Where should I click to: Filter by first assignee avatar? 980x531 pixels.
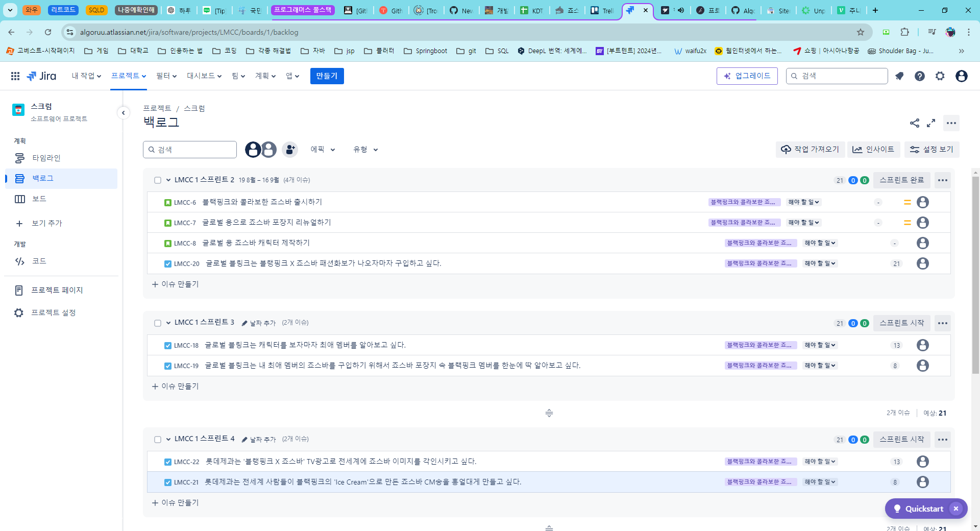pos(253,150)
